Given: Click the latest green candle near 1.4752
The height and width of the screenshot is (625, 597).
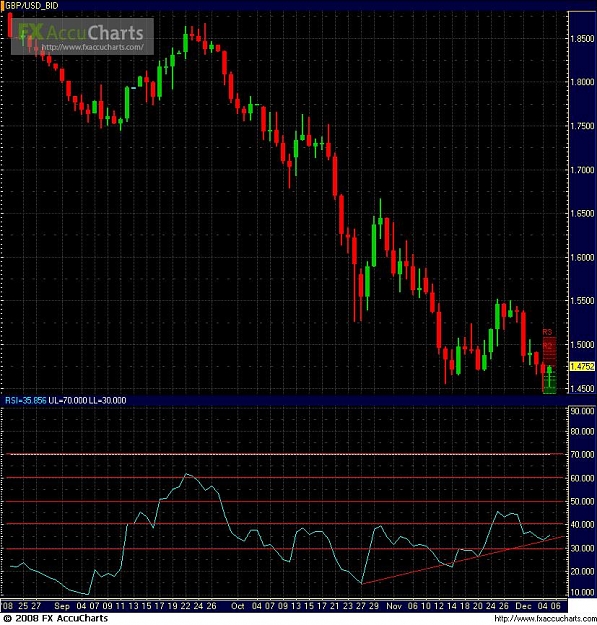Looking at the screenshot, I should 550,376.
